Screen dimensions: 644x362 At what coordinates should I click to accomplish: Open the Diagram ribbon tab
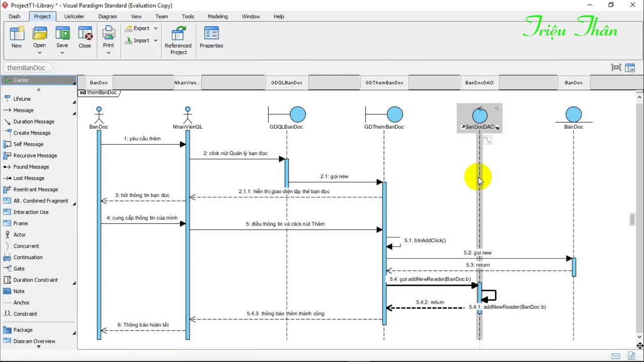pos(108,17)
